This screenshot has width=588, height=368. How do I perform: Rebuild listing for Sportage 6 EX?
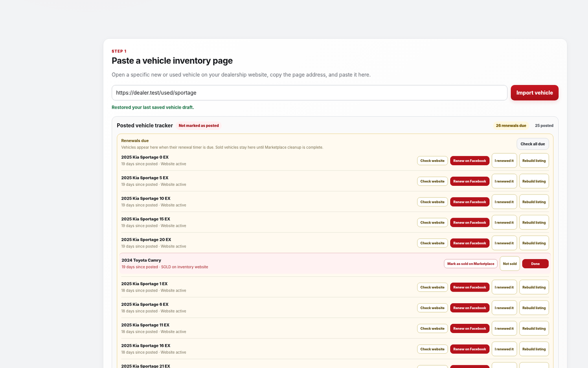534,308
